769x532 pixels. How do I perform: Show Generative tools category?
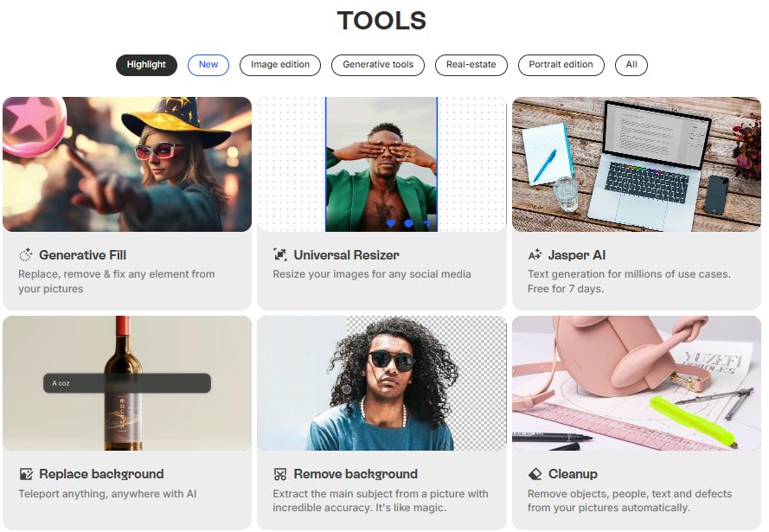pyautogui.click(x=378, y=65)
